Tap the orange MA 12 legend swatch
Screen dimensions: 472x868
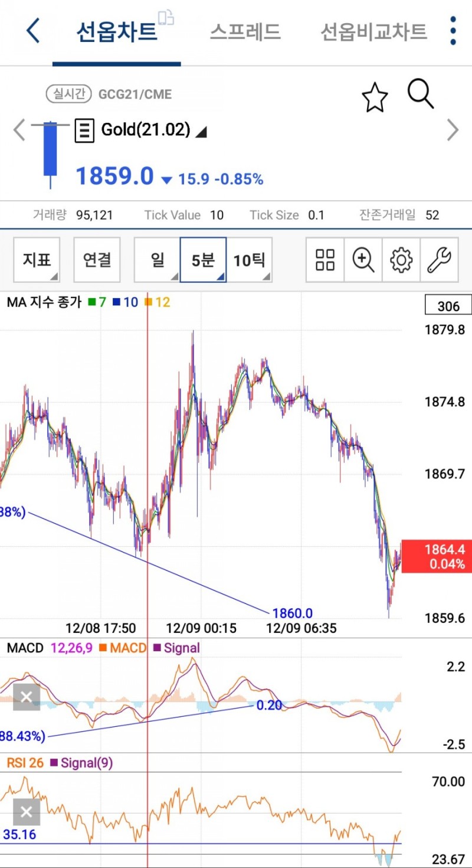tap(149, 302)
